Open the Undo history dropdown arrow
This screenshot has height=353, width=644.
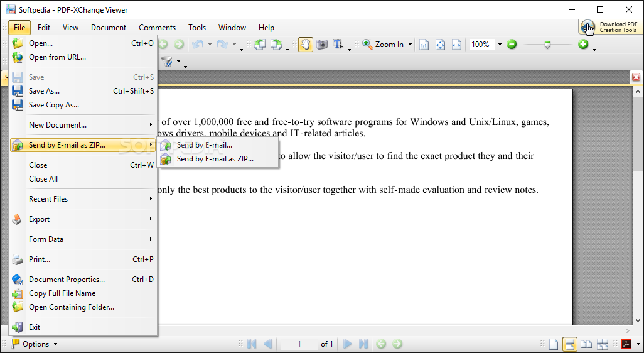pos(210,45)
